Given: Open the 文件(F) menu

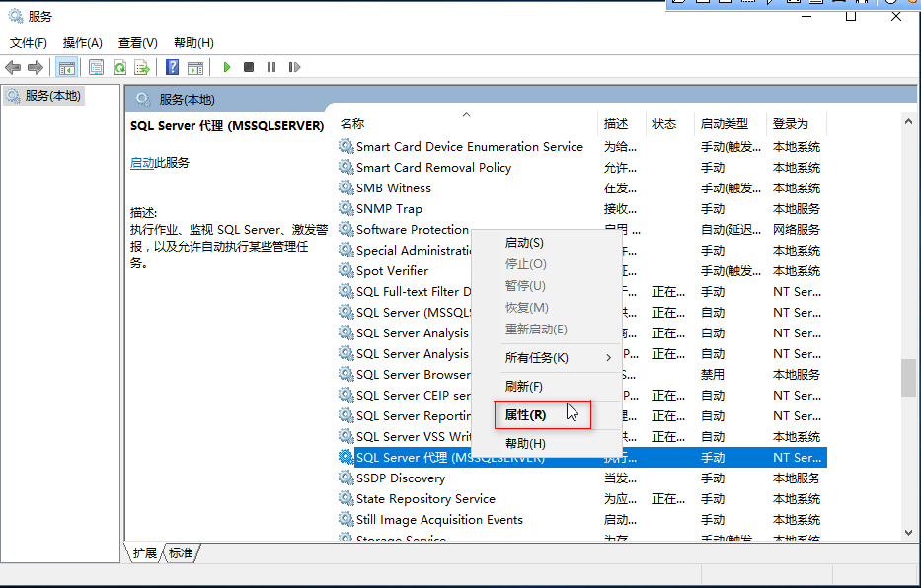Looking at the screenshot, I should pos(29,42).
